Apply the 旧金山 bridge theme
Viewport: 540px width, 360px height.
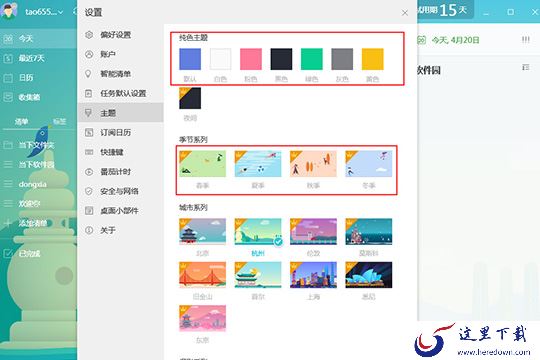(x=202, y=275)
